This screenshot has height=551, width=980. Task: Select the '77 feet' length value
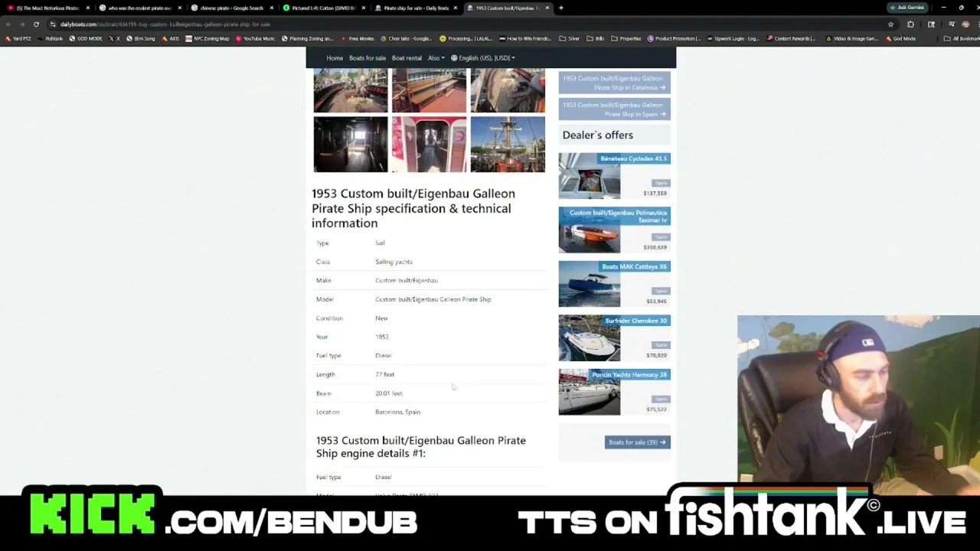384,374
